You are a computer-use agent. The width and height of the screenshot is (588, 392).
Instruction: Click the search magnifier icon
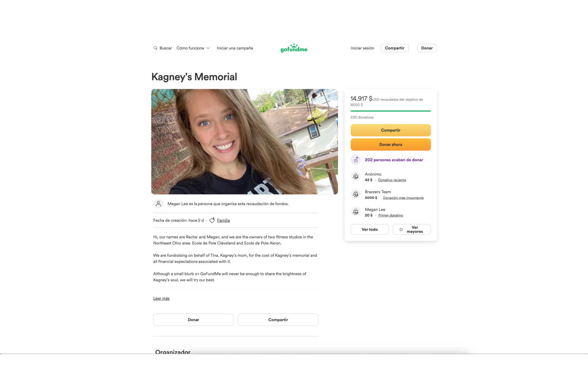point(155,48)
